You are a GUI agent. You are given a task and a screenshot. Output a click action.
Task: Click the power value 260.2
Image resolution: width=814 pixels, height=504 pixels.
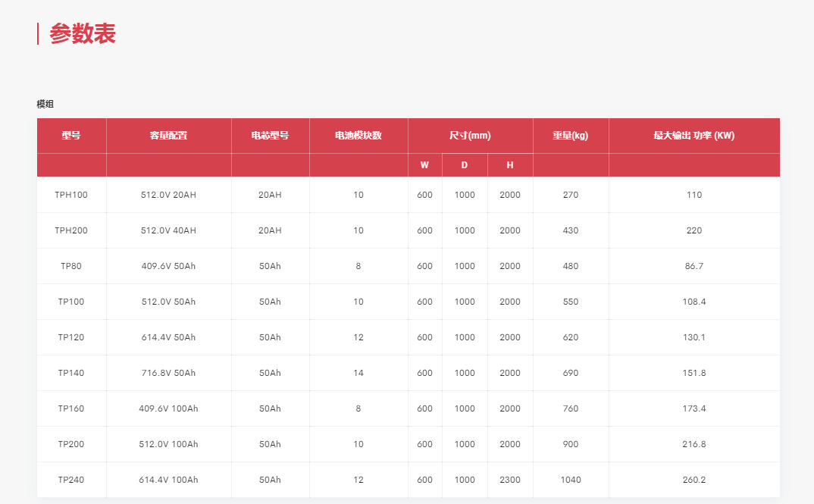[x=694, y=480]
